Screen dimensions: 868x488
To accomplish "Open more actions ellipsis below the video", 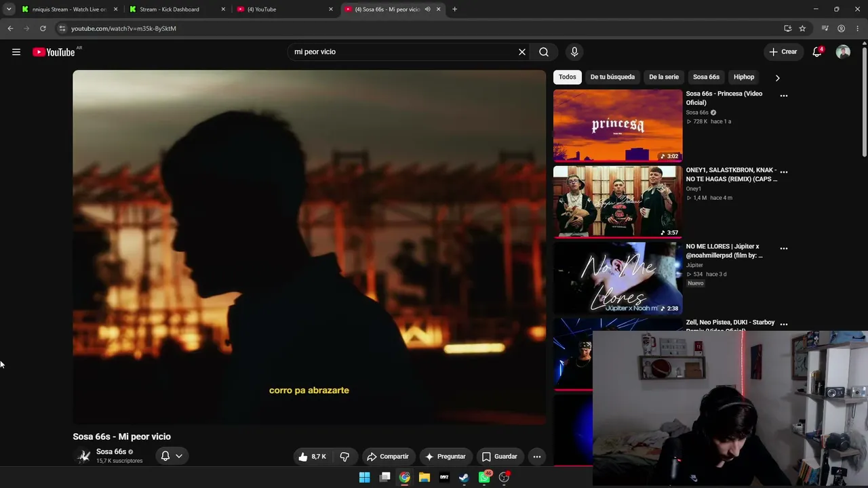I will (537, 457).
